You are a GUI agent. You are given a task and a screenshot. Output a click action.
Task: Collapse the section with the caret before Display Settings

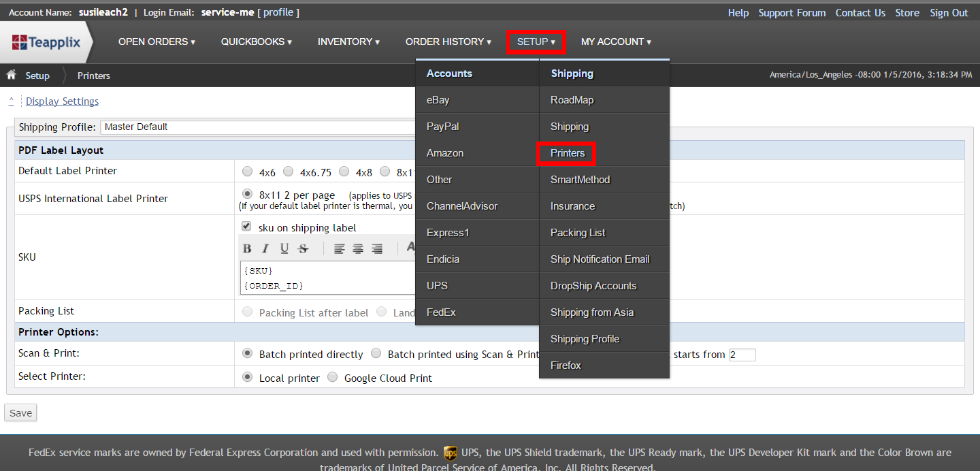[x=11, y=101]
